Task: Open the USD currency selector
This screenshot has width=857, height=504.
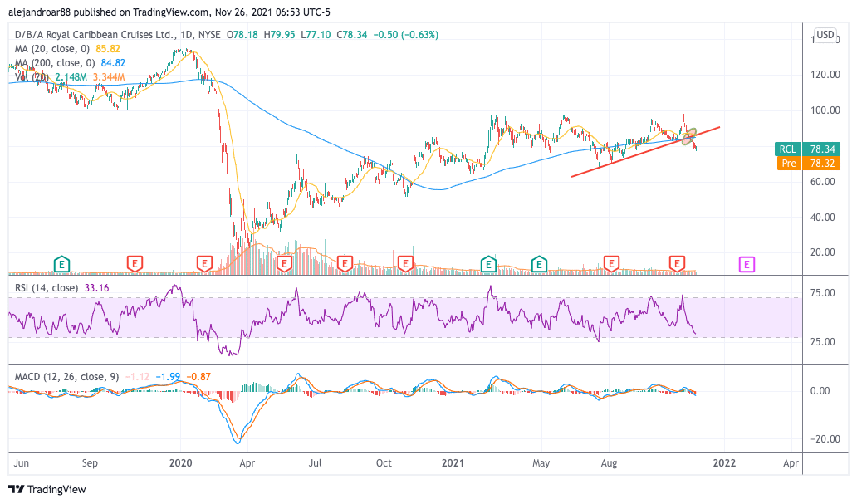Action: coord(825,35)
